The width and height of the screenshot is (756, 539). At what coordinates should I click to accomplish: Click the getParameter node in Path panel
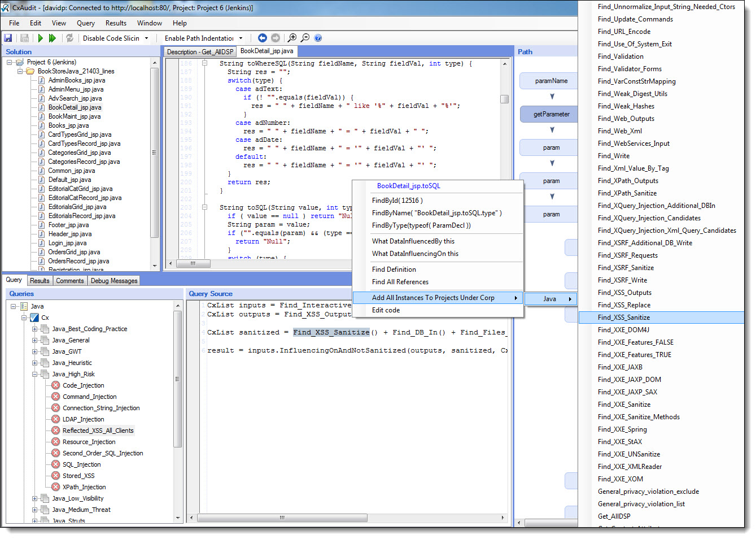point(549,114)
